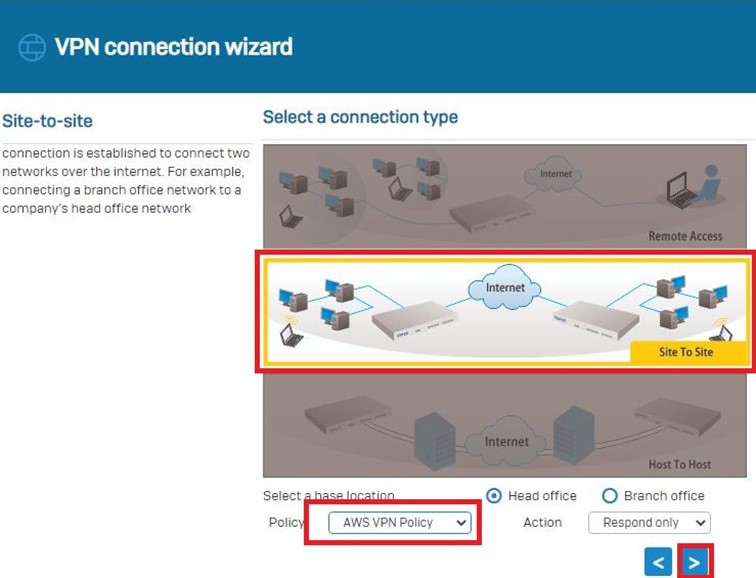The image size is (756, 578).
Task: Click Internet cloud in Host To Host diagram
Action: point(507,441)
